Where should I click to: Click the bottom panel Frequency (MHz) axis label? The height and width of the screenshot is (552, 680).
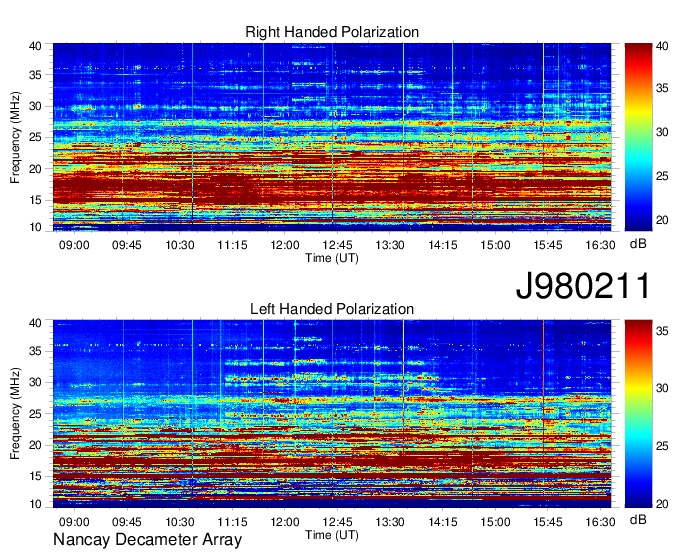[15, 414]
